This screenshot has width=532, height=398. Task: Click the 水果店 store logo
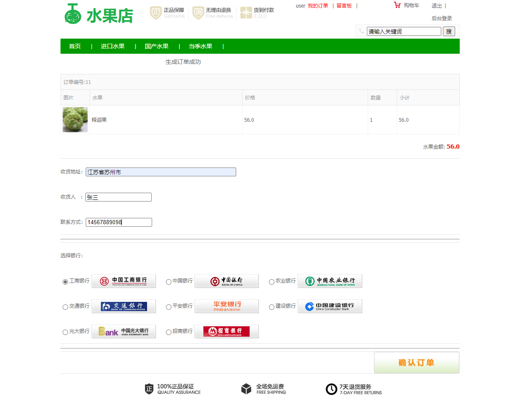(99, 14)
